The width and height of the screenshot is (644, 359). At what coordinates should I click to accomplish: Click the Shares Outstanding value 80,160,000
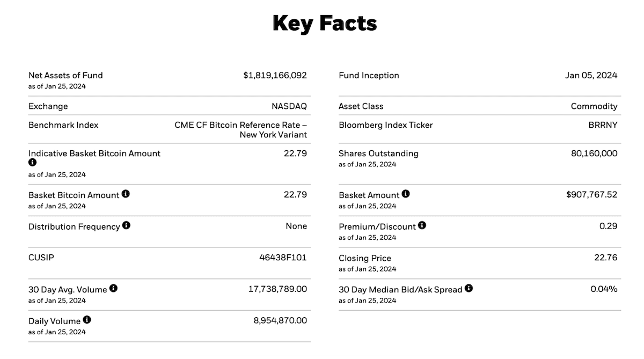(x=594, y=153)
